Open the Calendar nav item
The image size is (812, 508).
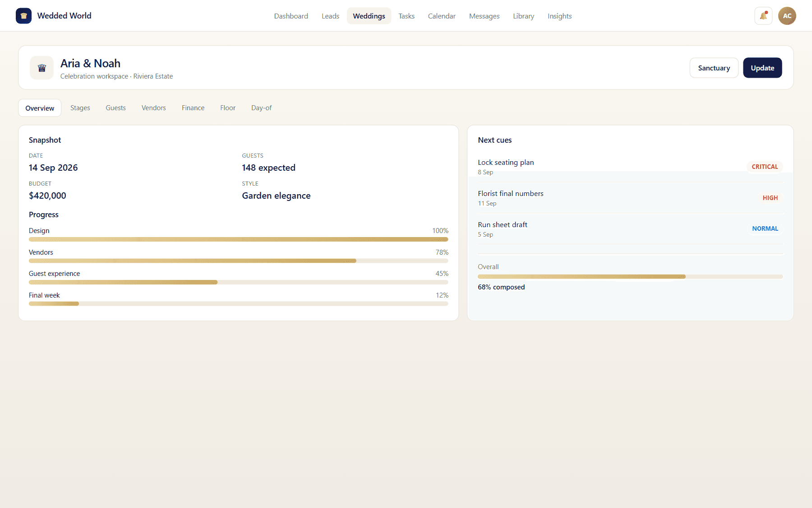442,16
